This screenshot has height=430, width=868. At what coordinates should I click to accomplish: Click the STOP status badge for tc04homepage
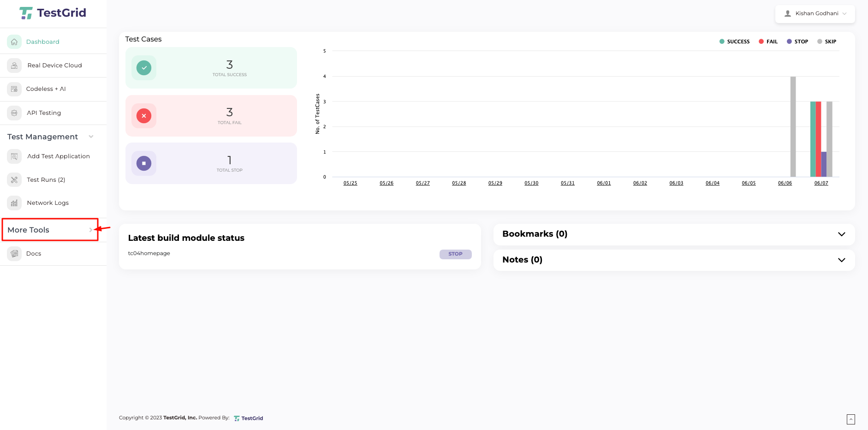(x=455, y=254)
